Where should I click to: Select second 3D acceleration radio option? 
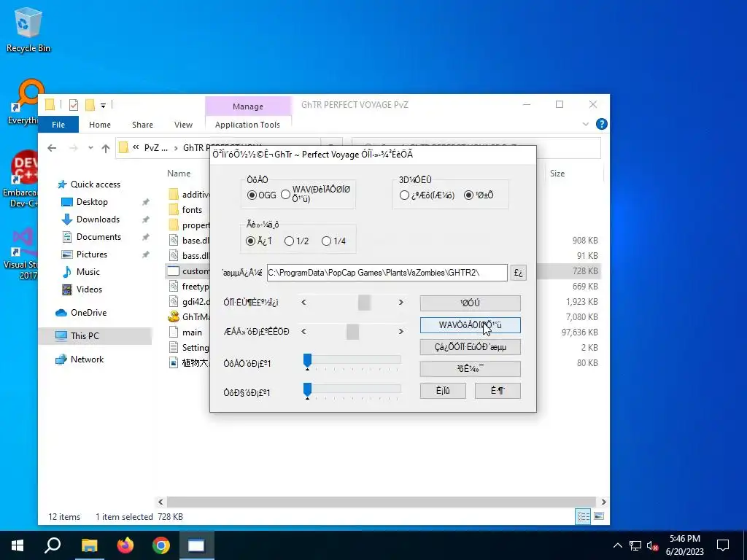469,195
